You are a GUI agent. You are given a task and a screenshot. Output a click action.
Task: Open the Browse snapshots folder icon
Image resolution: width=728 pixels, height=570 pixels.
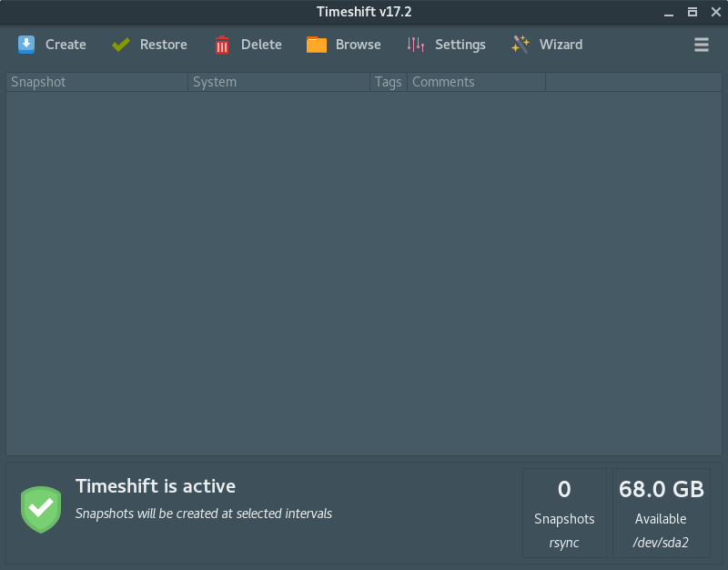click(317, 44)
